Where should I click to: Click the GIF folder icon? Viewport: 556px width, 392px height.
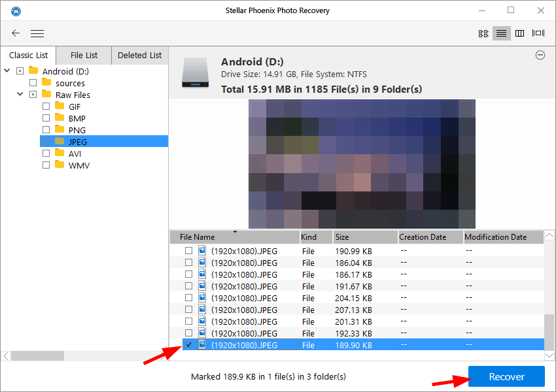[x=60, y=106]
